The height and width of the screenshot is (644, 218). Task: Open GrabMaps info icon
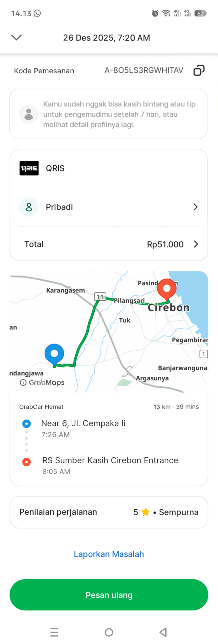pyautogui.click(x=23, y=383)
